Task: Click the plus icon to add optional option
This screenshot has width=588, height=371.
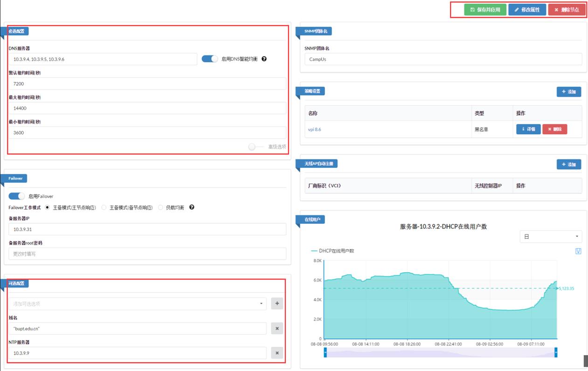Action: (x=277, y=304)
